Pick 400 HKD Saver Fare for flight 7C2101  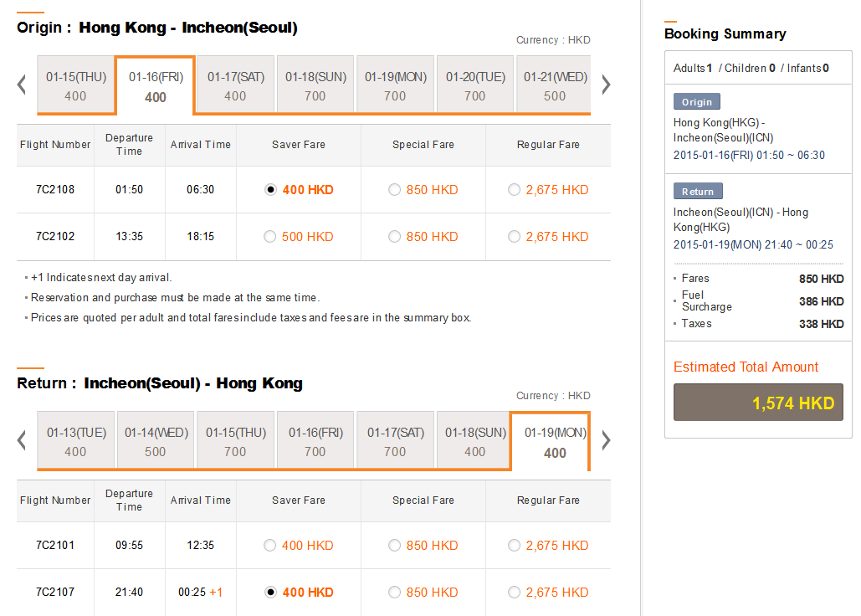(270, 546)
